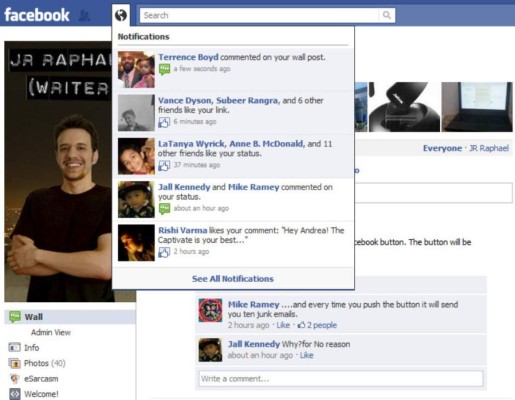Click Terrence Boyd's notification thumbnail
515x400 pixels.
coord(136,69)
